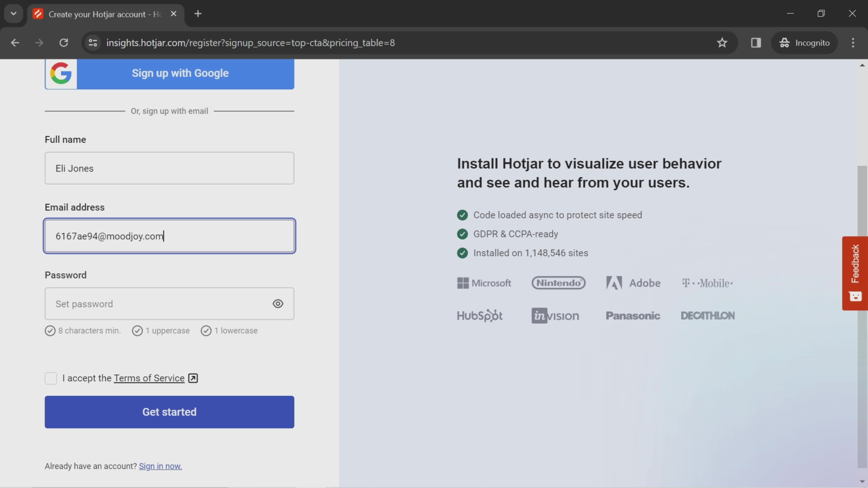Click the Microsoft logo
Screen dimensions: 868x488
[484, 283]
